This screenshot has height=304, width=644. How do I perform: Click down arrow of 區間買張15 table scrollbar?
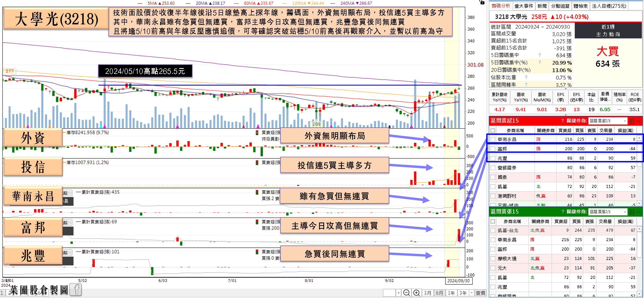pos(639,293)
